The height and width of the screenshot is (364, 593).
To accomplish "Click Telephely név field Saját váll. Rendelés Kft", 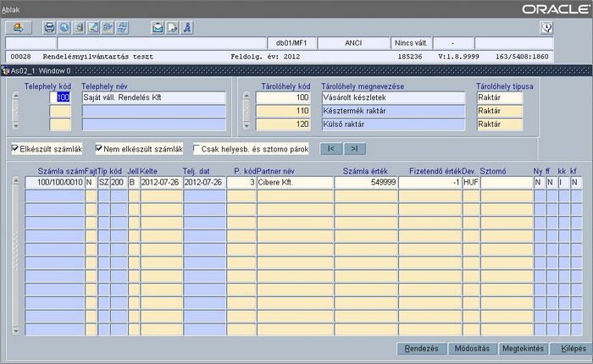I will pos(154,97).
